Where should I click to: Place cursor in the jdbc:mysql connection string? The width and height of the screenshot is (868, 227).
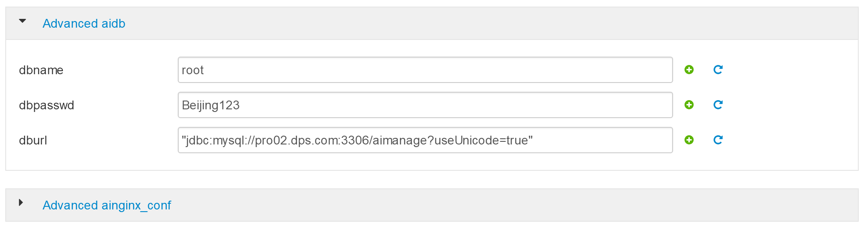click(x=357, y=141)
